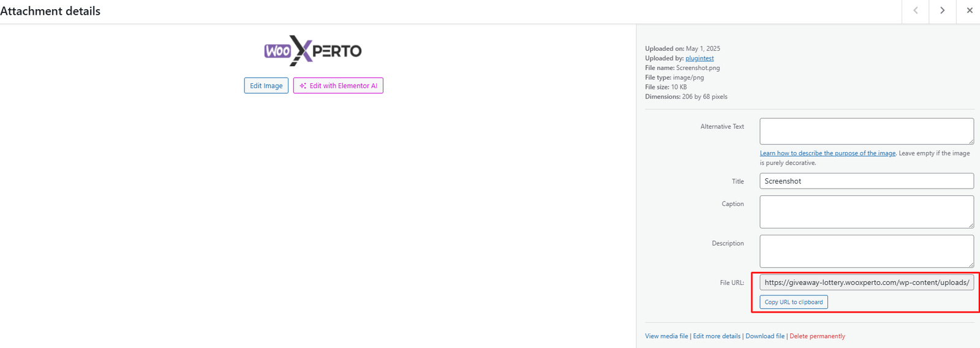Focus the Caption text area

pyautogui.click(x=866, y=211)
